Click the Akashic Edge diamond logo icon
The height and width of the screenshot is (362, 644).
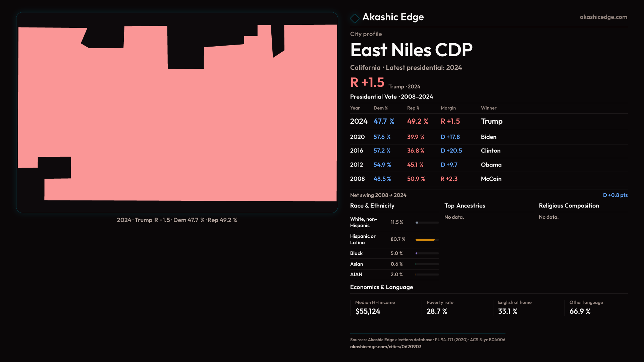[355, 18]
